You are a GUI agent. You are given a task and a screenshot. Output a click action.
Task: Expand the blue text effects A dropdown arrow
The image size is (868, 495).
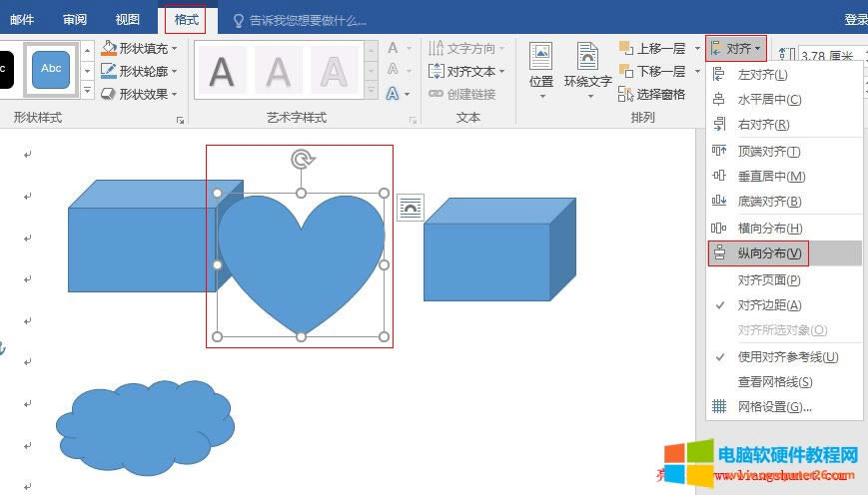(x=408, y=94)
